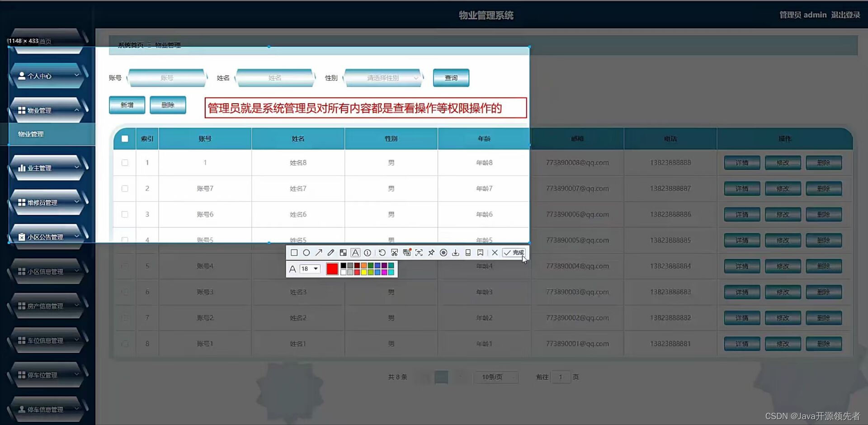Click the undo icon in annotation toolbar

[382, 252]
